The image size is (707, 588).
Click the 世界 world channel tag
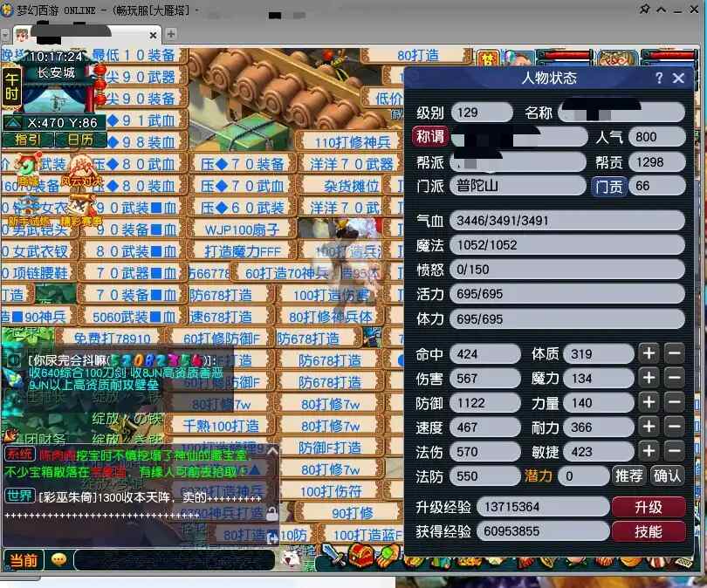coord(19,496)
